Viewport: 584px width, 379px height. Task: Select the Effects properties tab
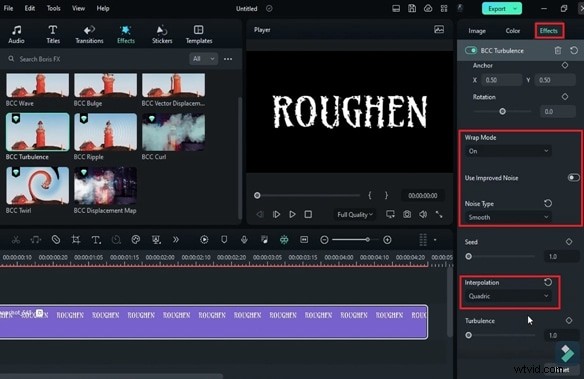[549, 31]
